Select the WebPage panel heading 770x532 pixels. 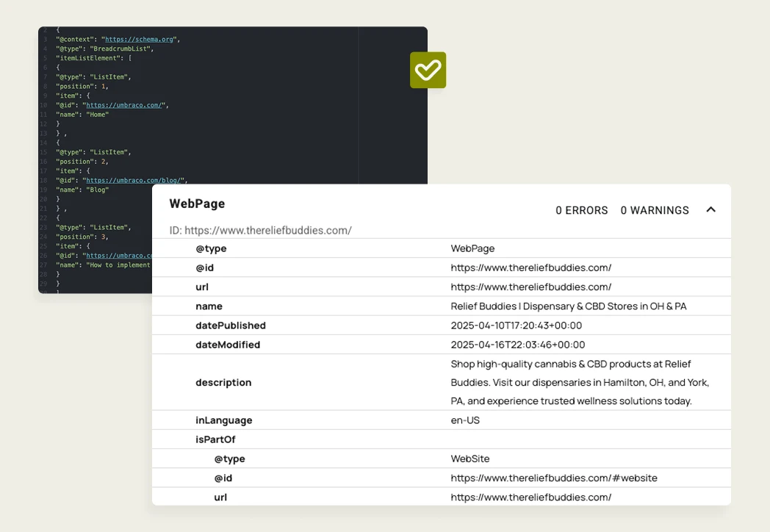click(197, 204)
